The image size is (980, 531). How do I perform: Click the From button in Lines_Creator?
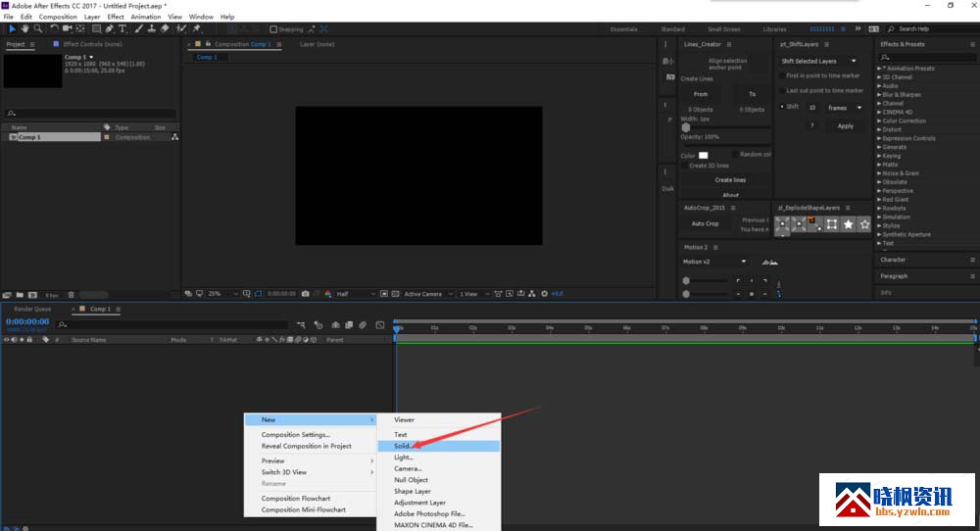[x=701, y=94]
